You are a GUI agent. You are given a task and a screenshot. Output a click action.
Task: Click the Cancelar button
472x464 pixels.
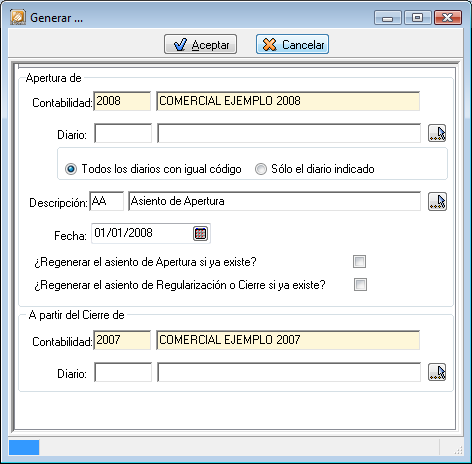[x=292, y=44]
